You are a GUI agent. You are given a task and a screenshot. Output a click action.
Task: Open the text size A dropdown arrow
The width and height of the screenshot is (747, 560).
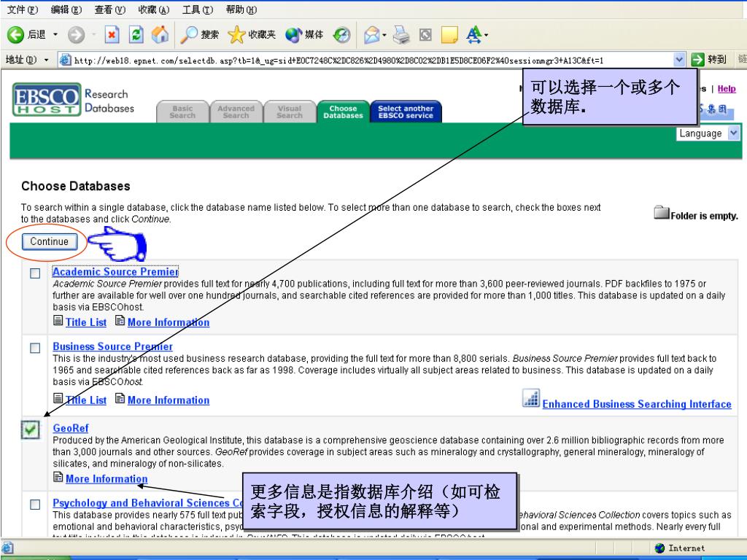click(486, 35)
